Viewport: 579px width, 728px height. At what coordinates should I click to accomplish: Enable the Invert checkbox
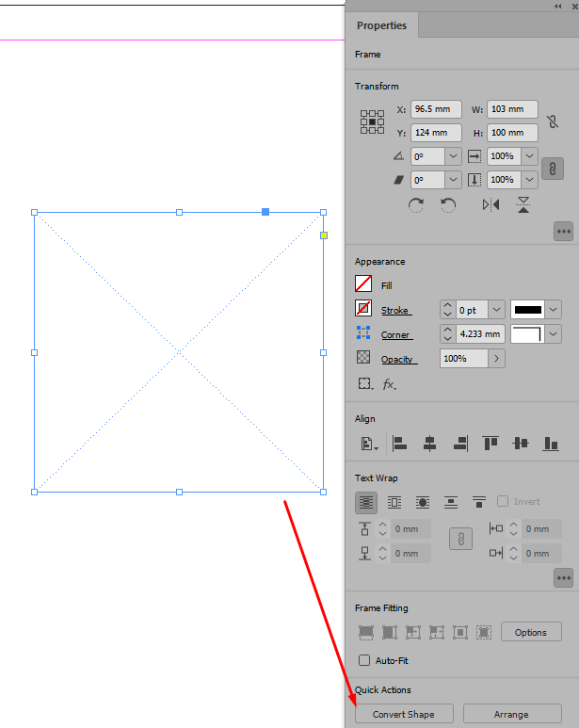tap(503, 501)
